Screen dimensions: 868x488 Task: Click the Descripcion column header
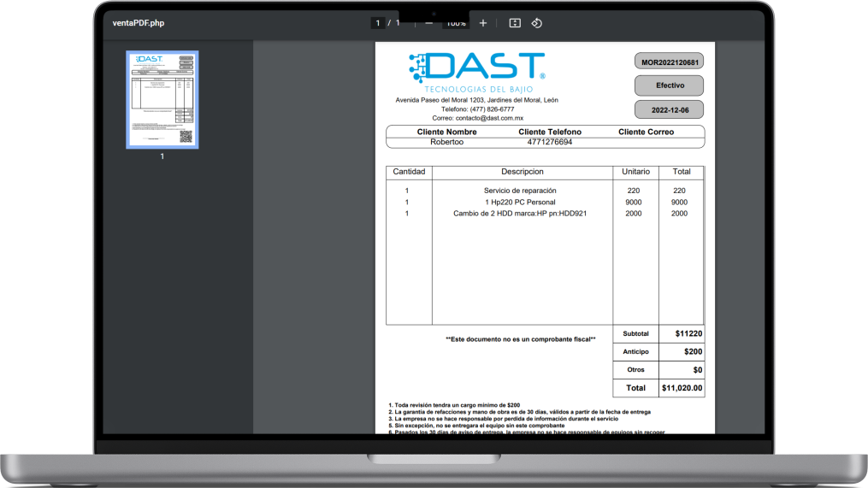coord(522,172)
